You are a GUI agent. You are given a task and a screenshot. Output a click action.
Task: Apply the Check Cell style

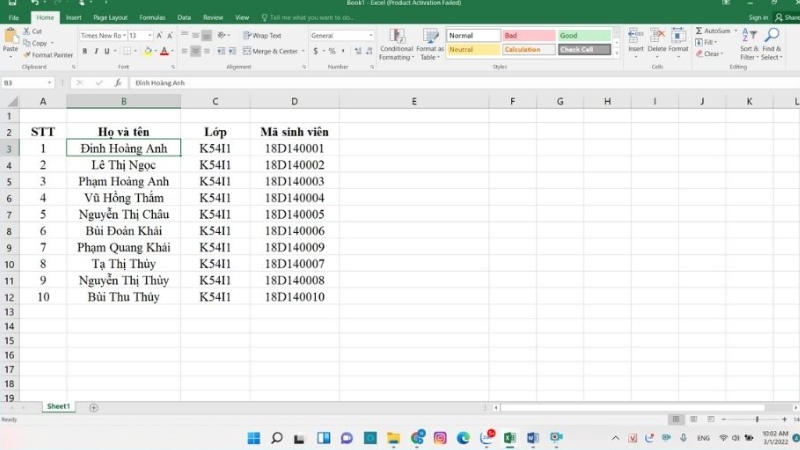pos(584,49)
